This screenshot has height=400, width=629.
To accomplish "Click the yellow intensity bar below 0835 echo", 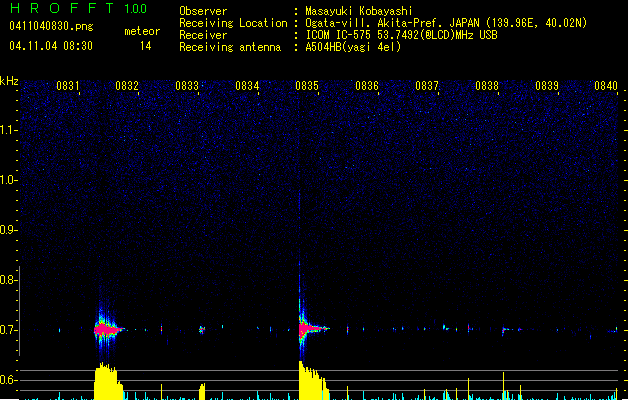I will [x=313, y=380].
